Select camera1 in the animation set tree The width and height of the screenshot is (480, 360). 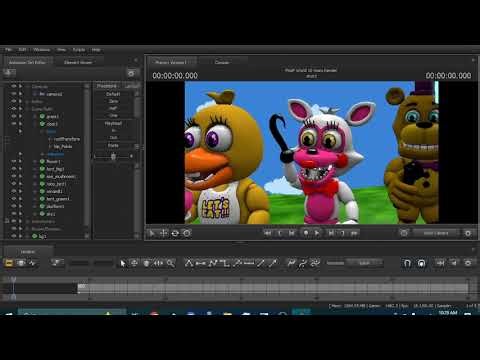[51, 94]
